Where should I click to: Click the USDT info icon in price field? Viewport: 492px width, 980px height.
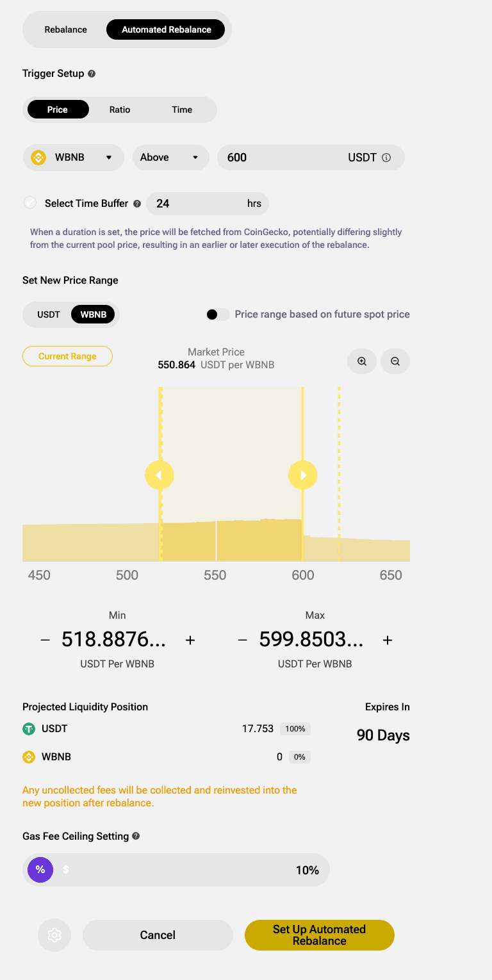[x=386, y=158]
